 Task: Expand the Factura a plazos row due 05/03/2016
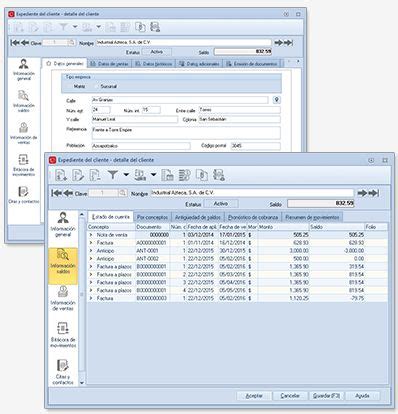click(91, 275)
